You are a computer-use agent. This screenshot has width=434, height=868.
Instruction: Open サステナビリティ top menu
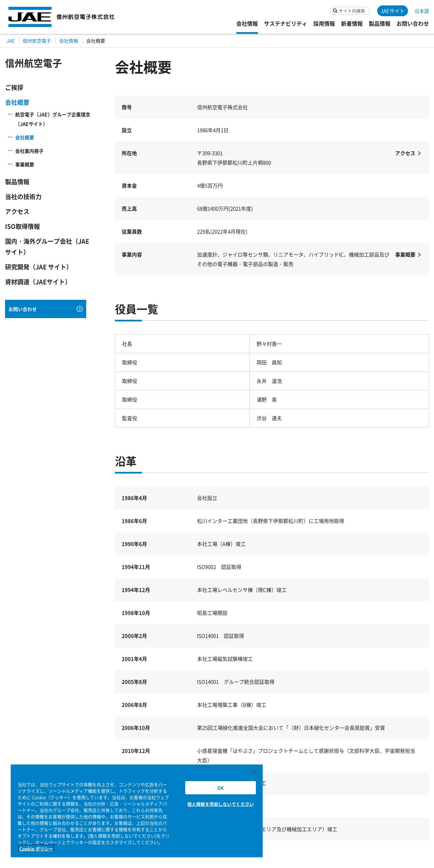coord(285,24)
